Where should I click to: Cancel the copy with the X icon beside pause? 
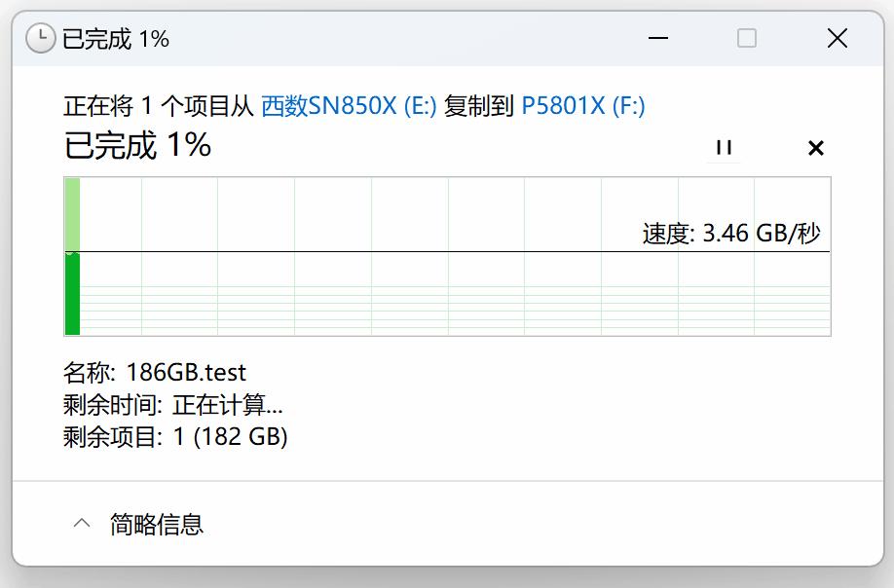[816, 148]
